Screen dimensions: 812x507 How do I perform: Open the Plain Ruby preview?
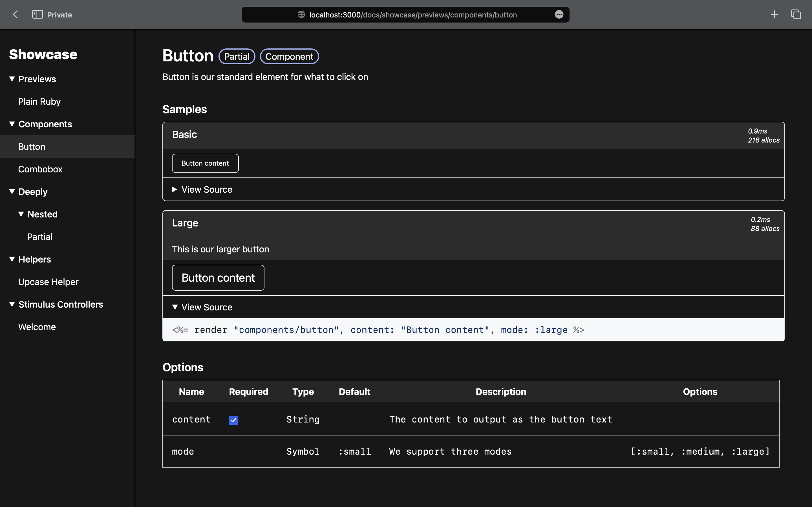coord(39,102)
